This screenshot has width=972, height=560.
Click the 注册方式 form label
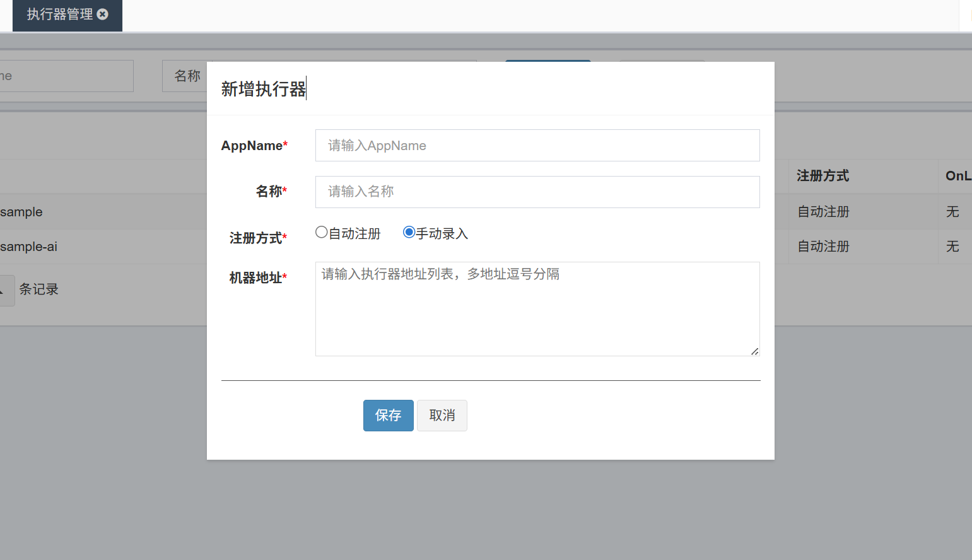(258, 238)
